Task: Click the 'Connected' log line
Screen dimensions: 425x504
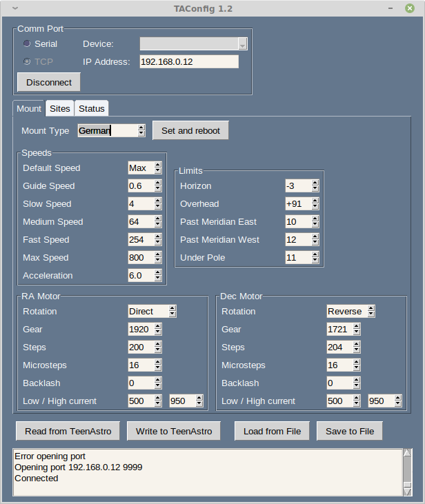Action: tap(37, 478)
